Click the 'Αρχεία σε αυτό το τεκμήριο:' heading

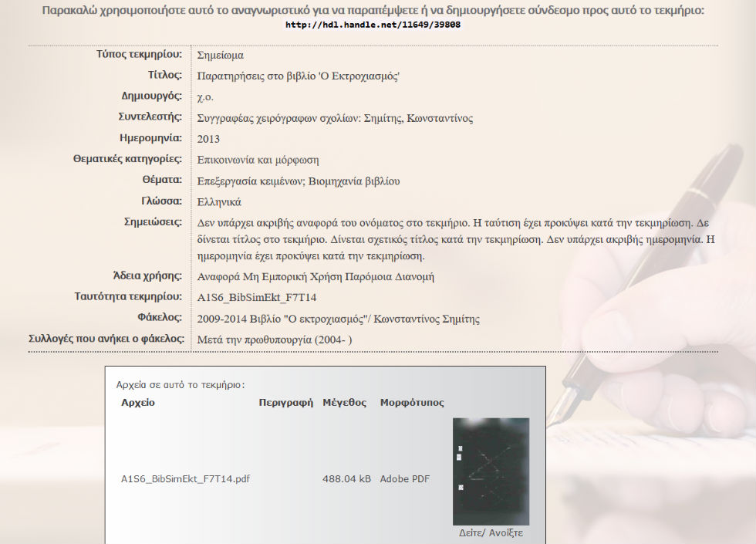pyautogui.click(x=181, y=385)
